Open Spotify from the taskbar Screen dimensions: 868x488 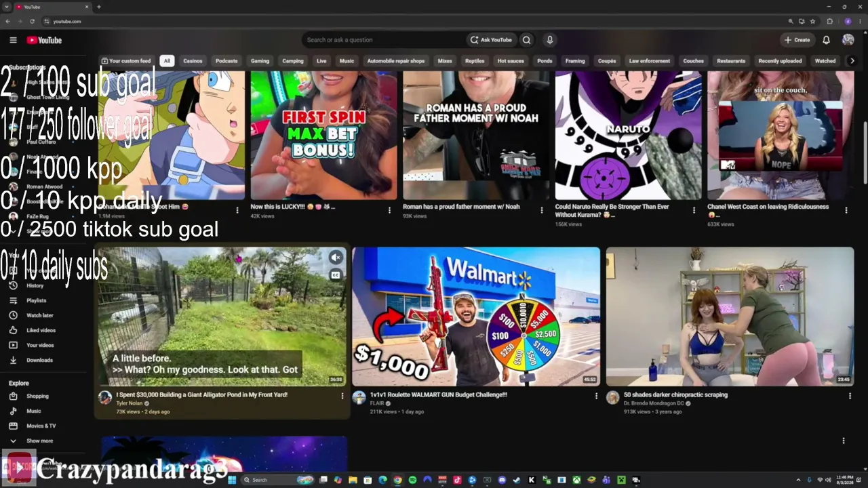(x=412, y=480)
